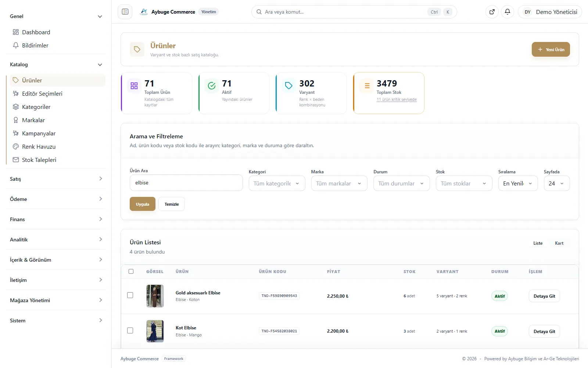
Task: Click the Toplam Stok list icon
Action: point(367,86)
